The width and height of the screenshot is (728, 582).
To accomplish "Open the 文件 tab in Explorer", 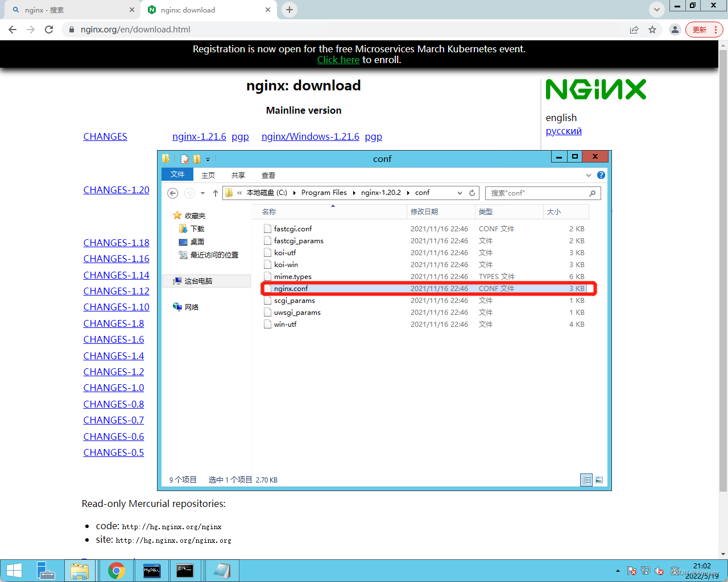I will 177,174.
